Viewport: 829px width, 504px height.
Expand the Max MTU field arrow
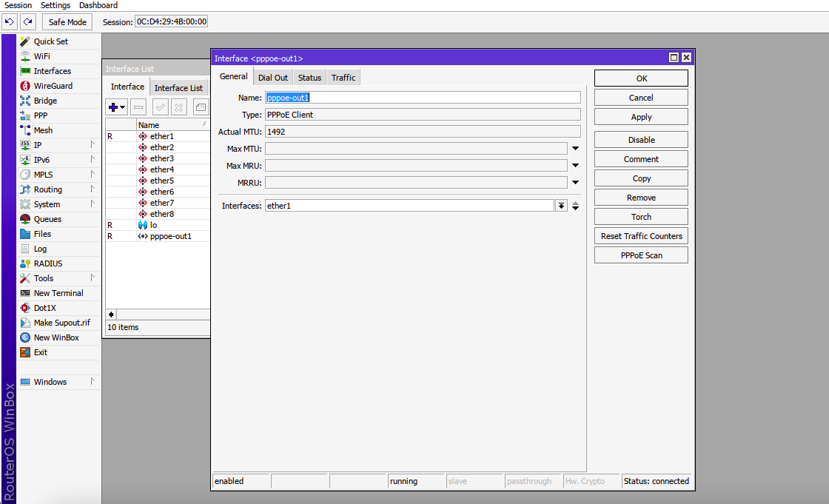pyautogui.click(x=575, y=149)
